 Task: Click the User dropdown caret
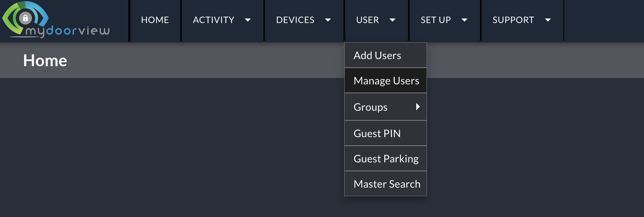tap(392, 20)
